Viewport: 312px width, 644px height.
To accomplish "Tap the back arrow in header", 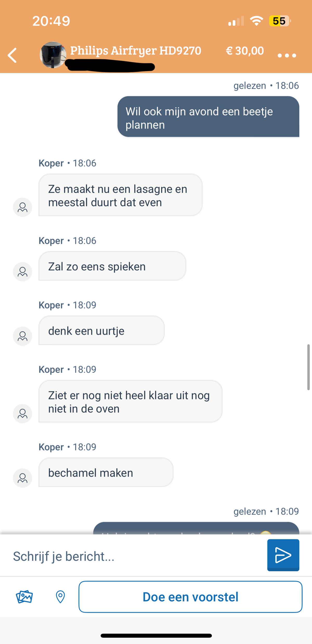I will tap(12, 55).
